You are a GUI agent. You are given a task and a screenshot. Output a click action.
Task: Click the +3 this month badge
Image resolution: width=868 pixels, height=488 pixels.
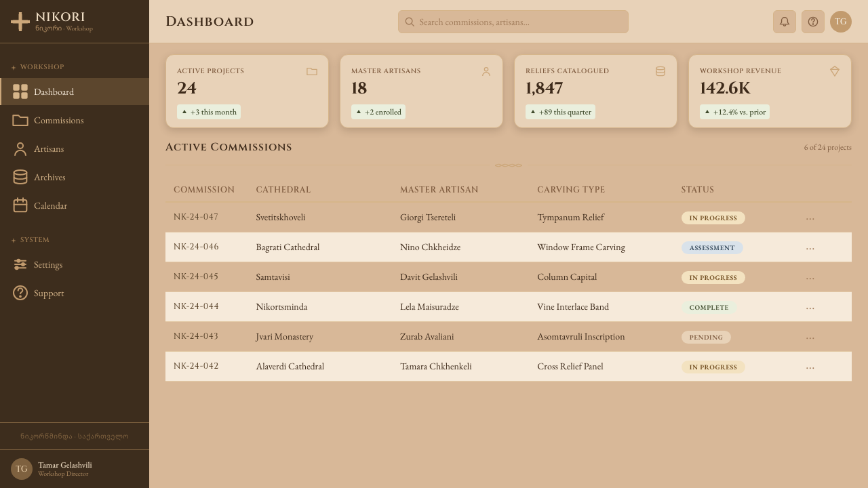[x=209, y=112]
